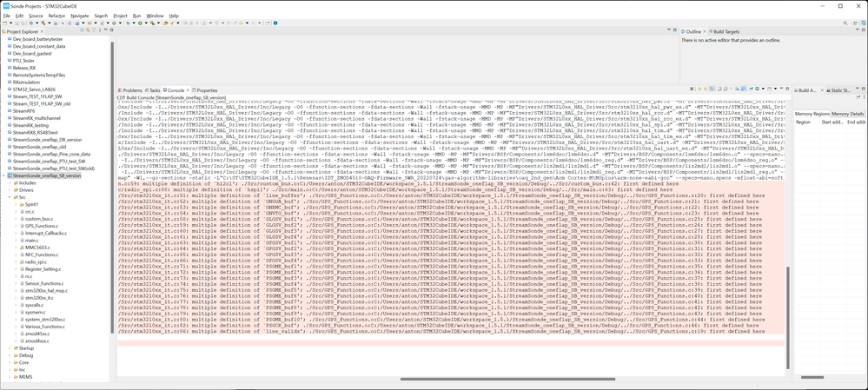Select the Memory Details tab

pyautogui.click(x=847, y=114)
